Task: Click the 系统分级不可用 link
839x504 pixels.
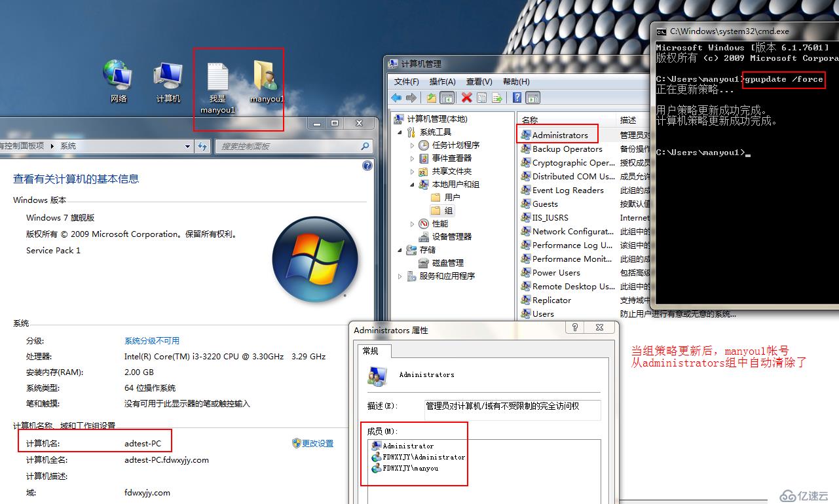Action: [152, 341]
